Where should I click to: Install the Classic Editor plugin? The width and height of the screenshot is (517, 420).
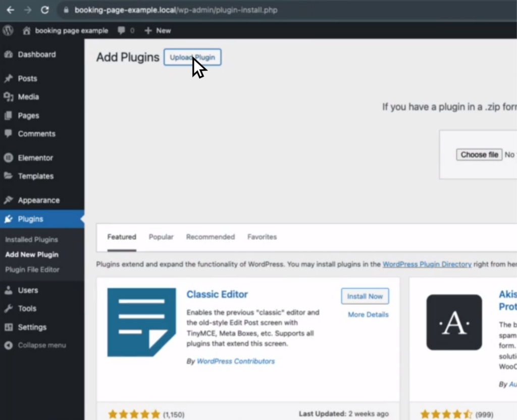pyautogui.click(x=365, y=296)
